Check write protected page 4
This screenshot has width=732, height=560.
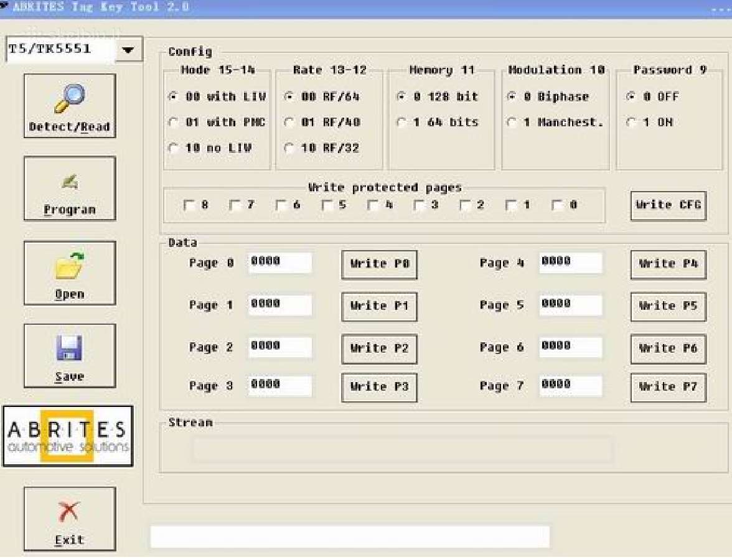pos(372,205)
